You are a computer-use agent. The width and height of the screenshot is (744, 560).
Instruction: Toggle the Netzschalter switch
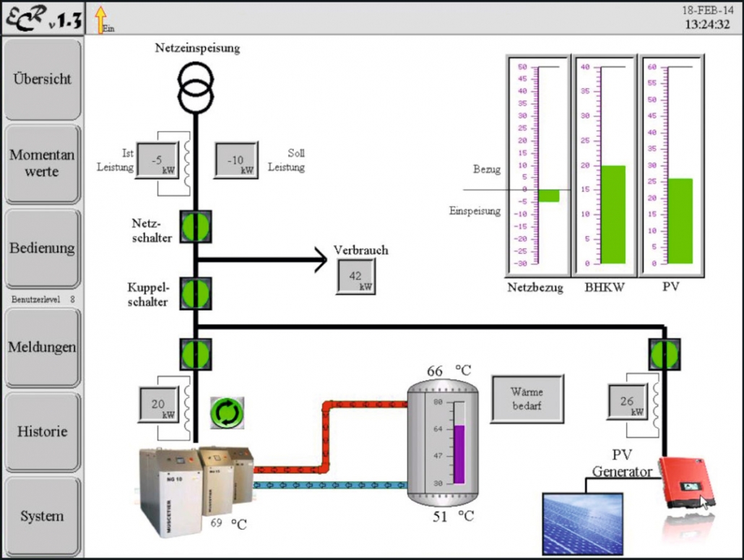point(195,227)
